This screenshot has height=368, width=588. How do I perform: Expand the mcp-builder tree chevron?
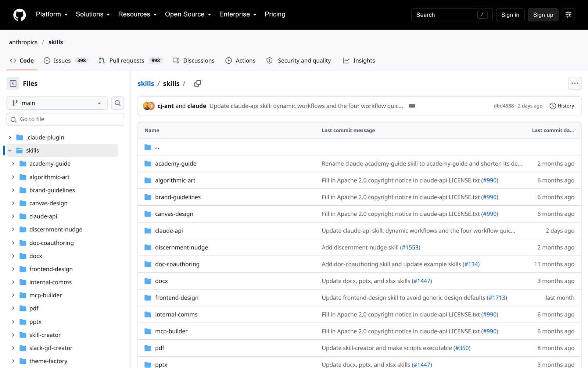pos(13,295)
